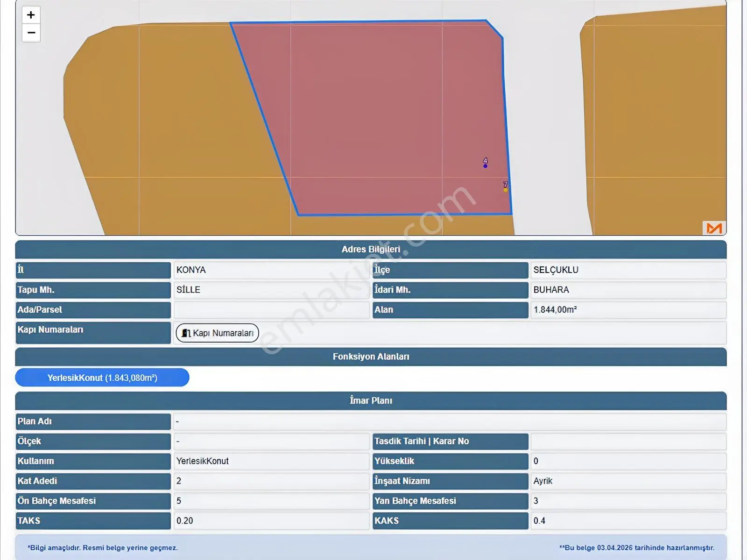Click the empty Ada/Parsel value field

click(x=272, y=310)
